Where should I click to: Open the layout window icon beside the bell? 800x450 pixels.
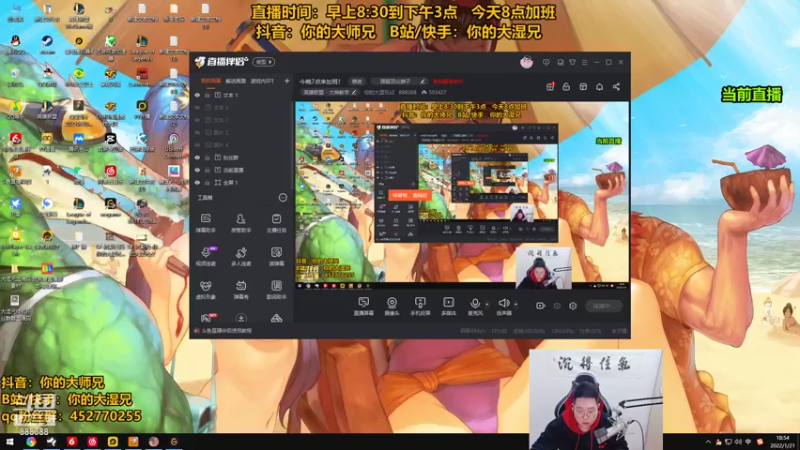(x=583, y=87)
